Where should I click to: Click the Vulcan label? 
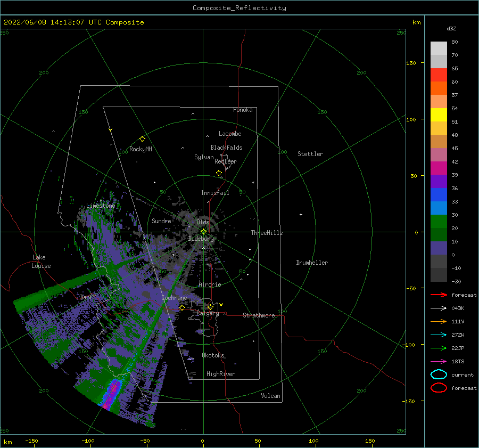(270, 396)
